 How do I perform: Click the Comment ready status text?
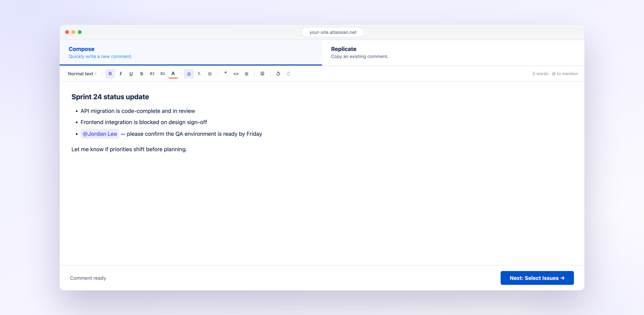(x=88, y=278)
